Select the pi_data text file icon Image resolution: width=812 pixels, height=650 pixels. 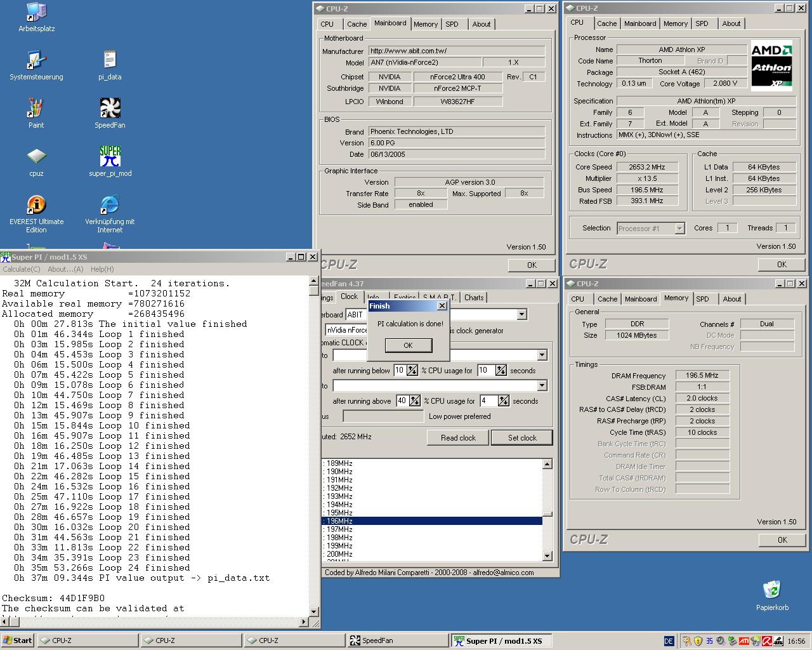(x=110, y=65)
